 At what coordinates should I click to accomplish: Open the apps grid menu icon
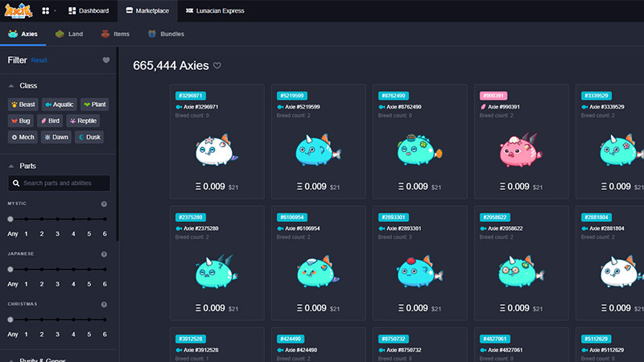[x=46, y=10]
